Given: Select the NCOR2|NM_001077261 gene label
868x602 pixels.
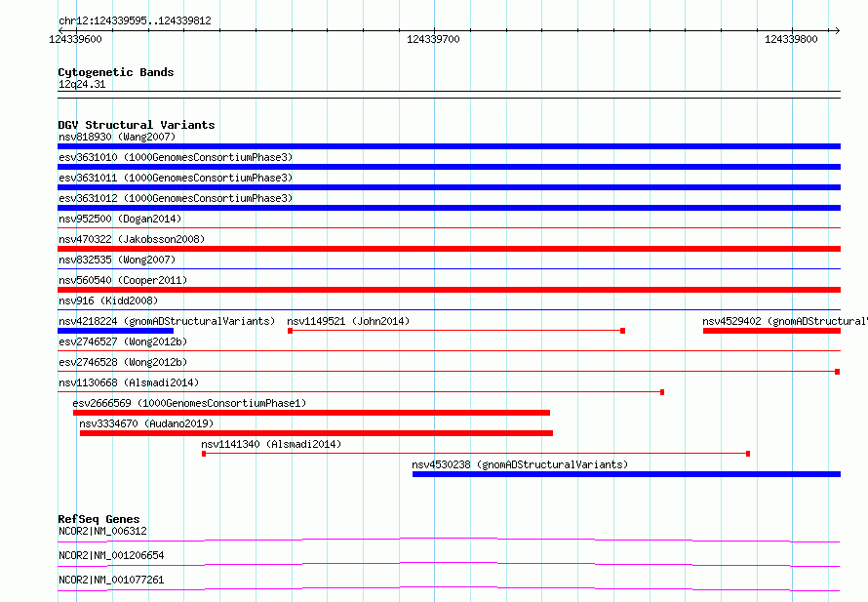Looking at the screenshot, I should click(x=111, y=580).
